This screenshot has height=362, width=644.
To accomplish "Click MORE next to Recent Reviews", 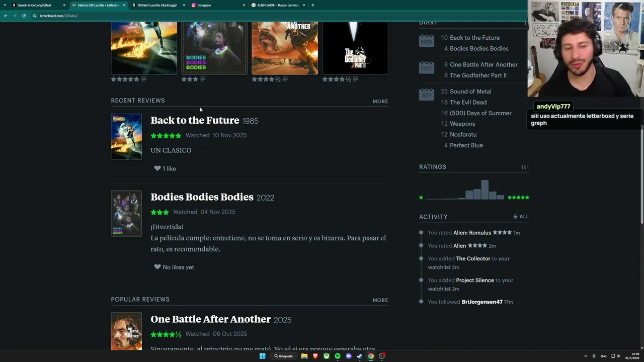I will tap(380, 101).
